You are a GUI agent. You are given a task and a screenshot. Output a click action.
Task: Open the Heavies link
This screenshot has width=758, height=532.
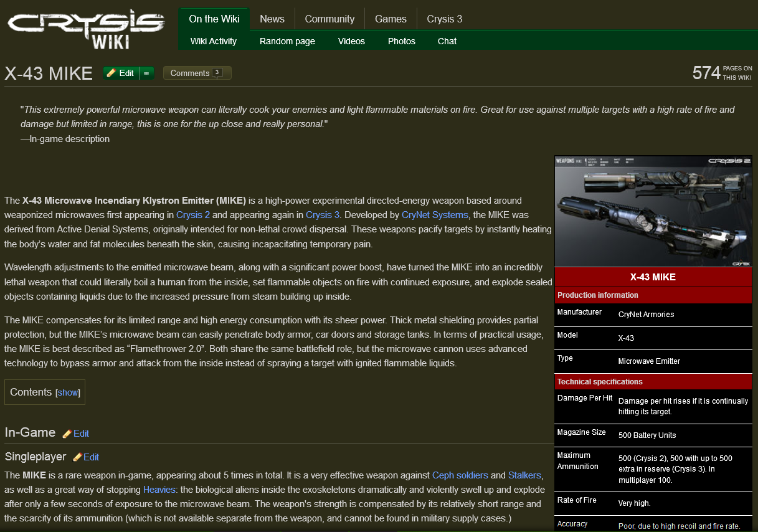click(x=159, y=490)
